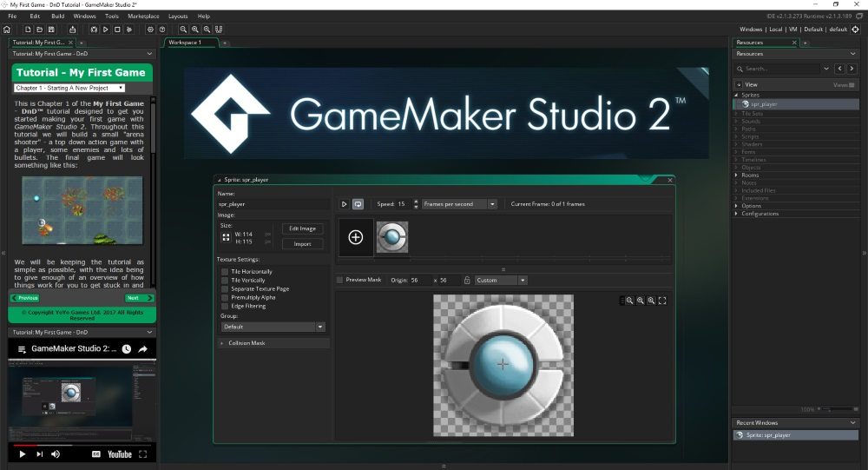Fit sprite preview to window icon

pos(662,301)
